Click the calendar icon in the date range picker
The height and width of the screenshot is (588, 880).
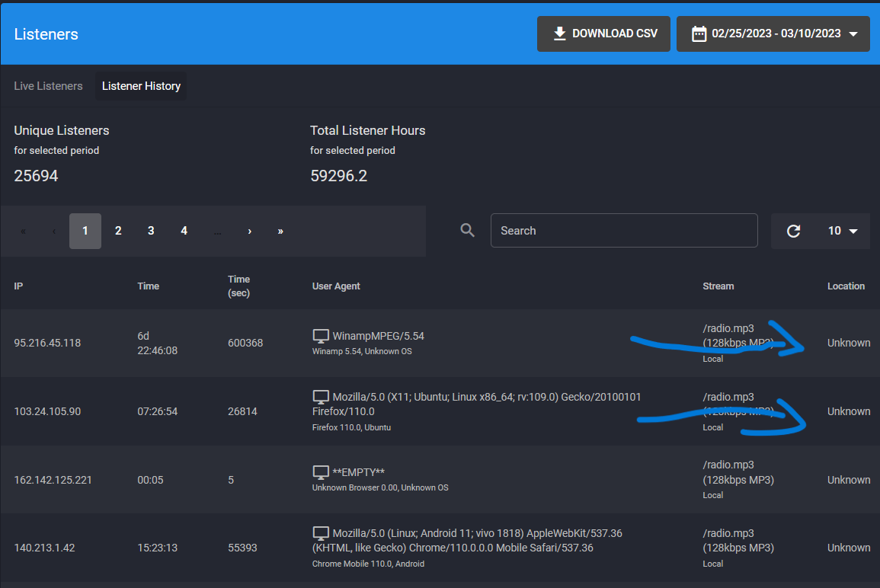(702, 34)
